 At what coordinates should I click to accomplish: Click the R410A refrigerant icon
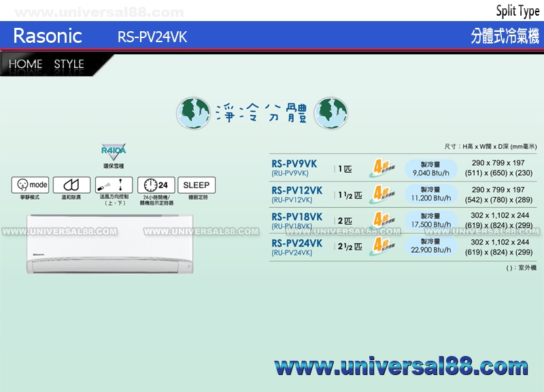[114, 152]
